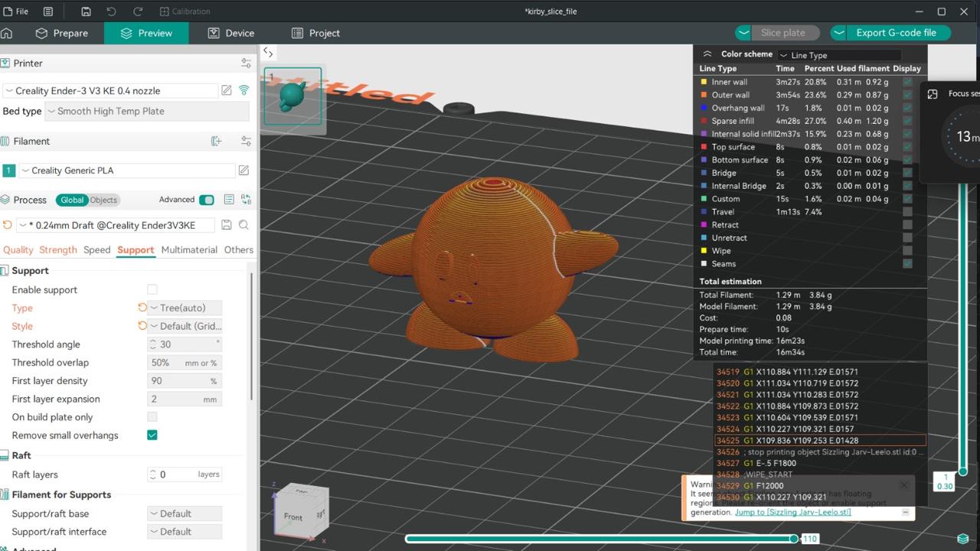Show Retract points in the display

click(907, 225)
